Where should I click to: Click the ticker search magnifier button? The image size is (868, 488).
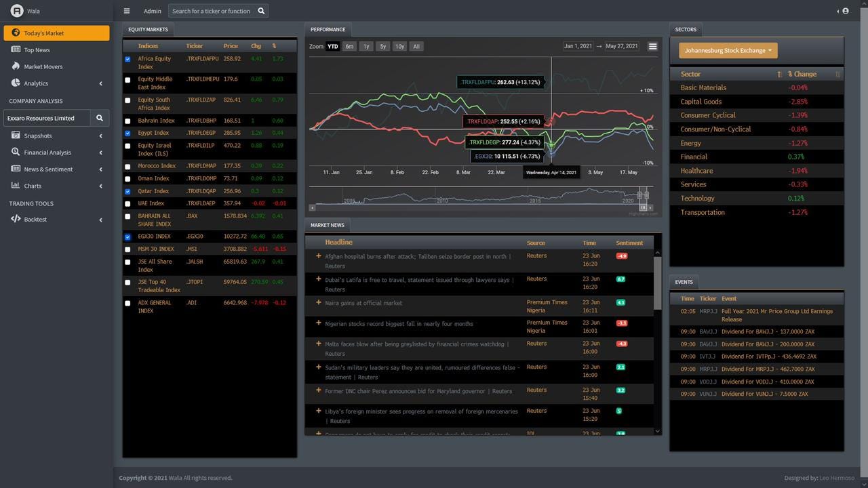tap(262, 11)
